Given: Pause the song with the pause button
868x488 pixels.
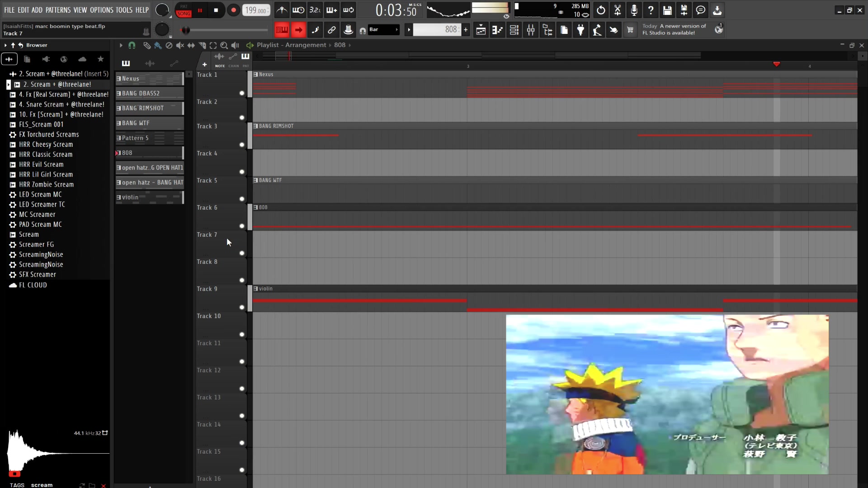Looking at the screenshot, I should coord(200,10).
